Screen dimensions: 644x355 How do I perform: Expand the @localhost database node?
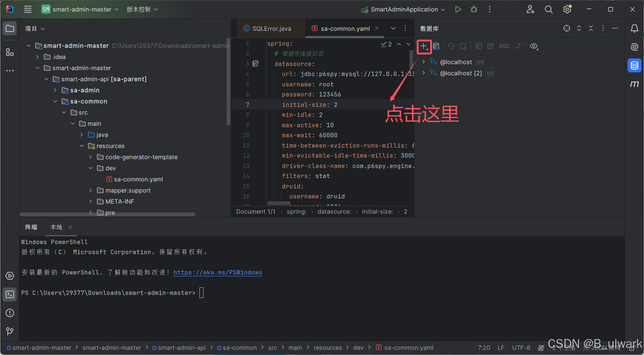[423, 62]
